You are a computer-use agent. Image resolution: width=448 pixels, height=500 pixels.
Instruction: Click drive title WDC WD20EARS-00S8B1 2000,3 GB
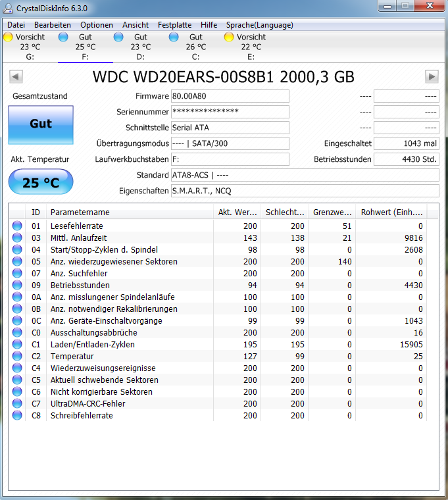[224, 77]
